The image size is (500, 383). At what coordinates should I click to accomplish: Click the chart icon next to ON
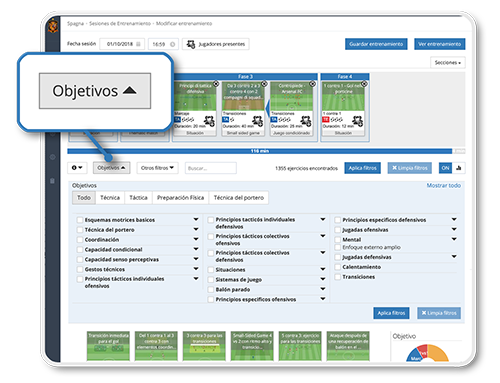459,168
